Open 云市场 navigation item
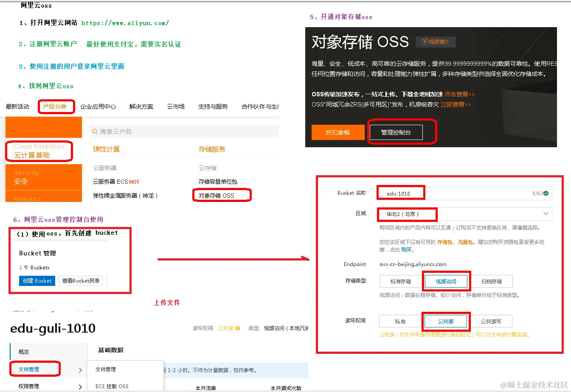 (176, 106)
